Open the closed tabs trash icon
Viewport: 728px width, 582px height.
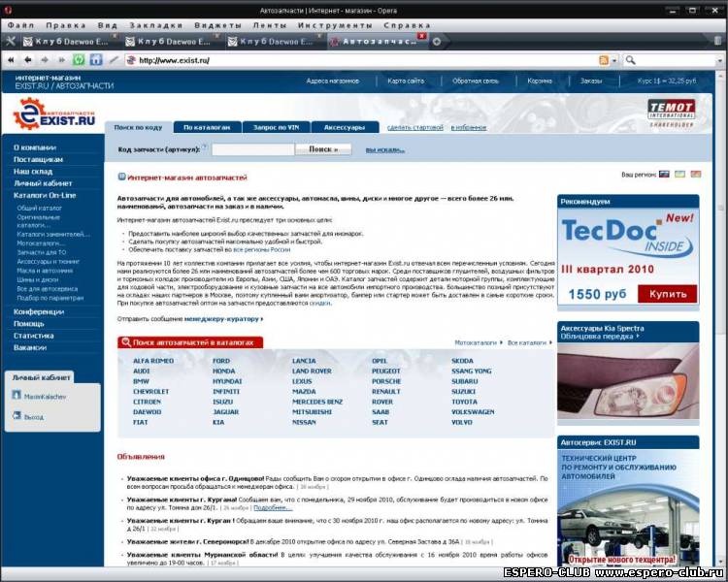pyautogui.click(x=717, y=41)
